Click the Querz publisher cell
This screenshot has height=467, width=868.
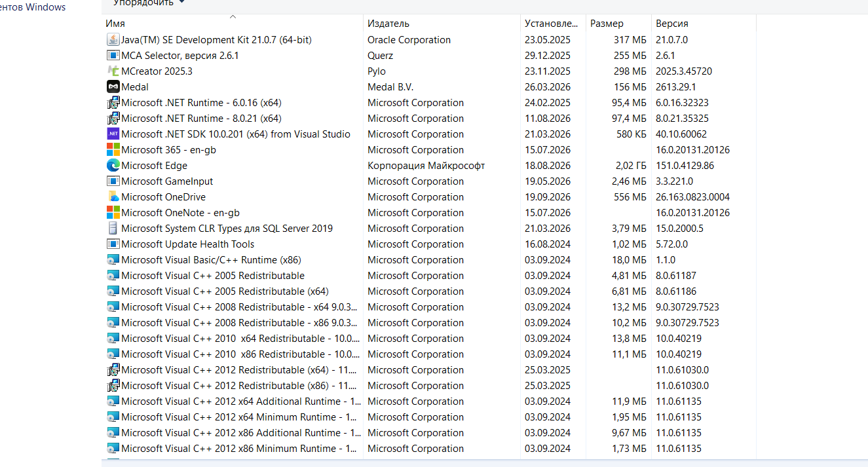pos(381,56)
